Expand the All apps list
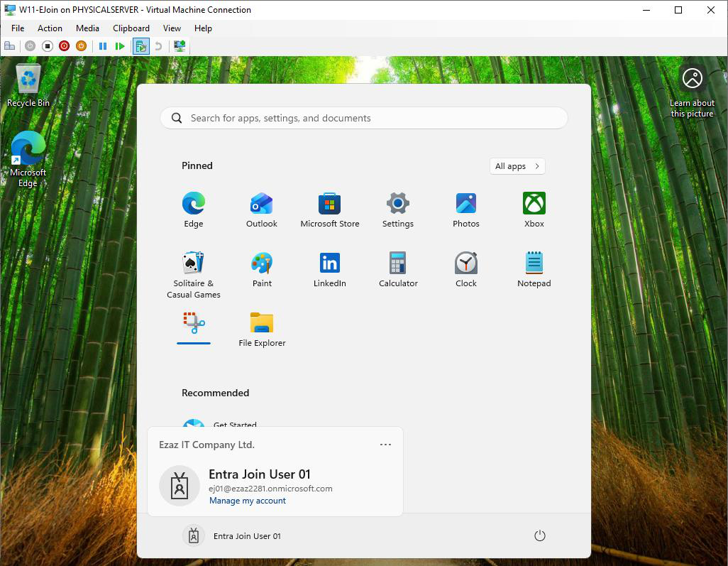Screen dimensions: 728x566 (x=517, y=166)
